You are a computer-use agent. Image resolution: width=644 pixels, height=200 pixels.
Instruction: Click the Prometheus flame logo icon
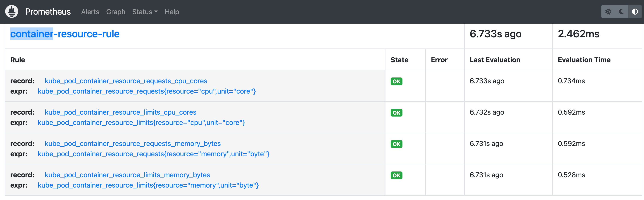(12, 12)
